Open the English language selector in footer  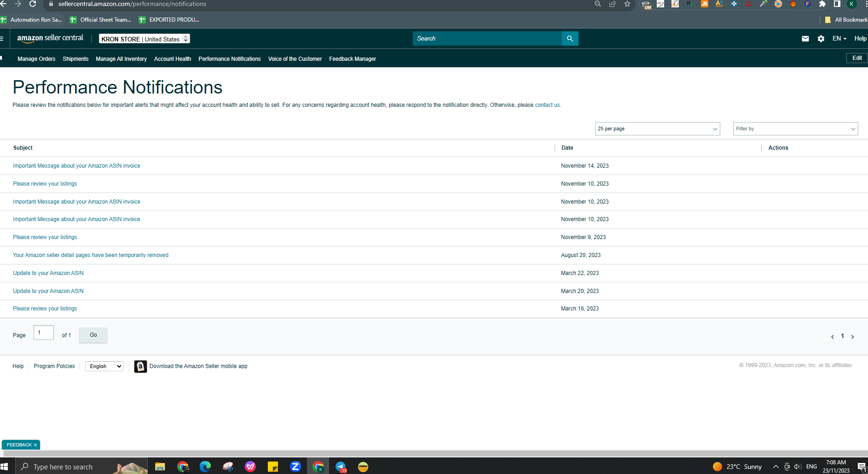(104, 366)
